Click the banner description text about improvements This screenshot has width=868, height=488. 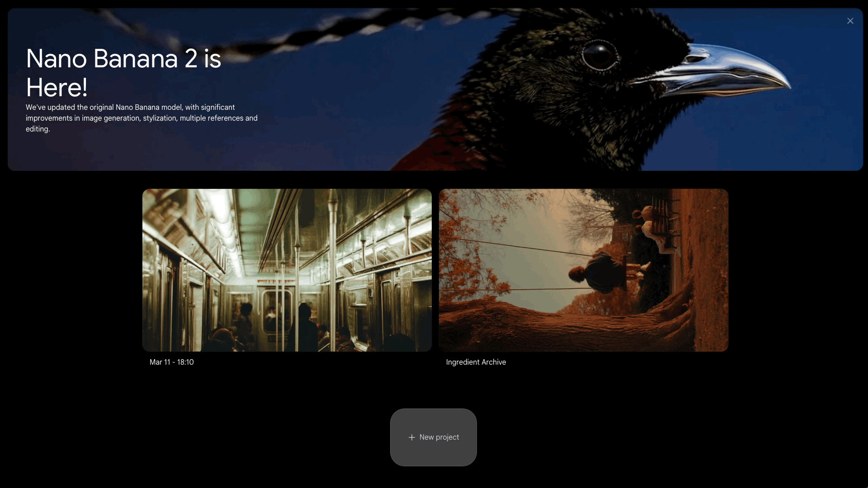point(142,118)
